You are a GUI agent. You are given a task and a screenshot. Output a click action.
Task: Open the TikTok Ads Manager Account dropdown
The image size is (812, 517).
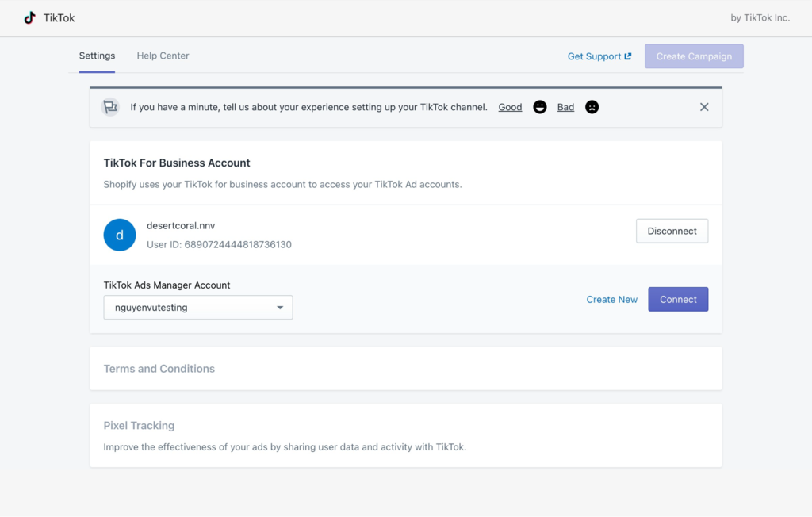(197, 308)
